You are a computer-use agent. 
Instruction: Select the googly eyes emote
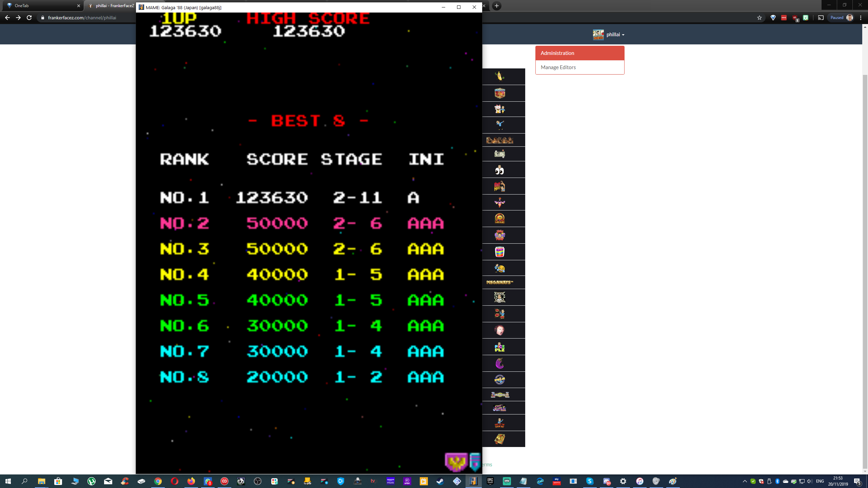500,170
